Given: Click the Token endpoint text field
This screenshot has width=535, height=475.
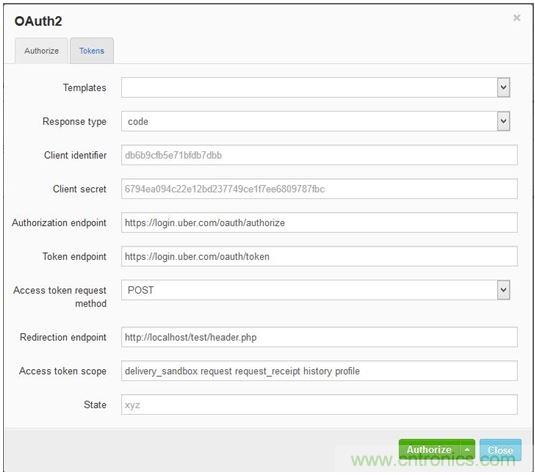Looking at the screenshot, I should tap(319, 256).
